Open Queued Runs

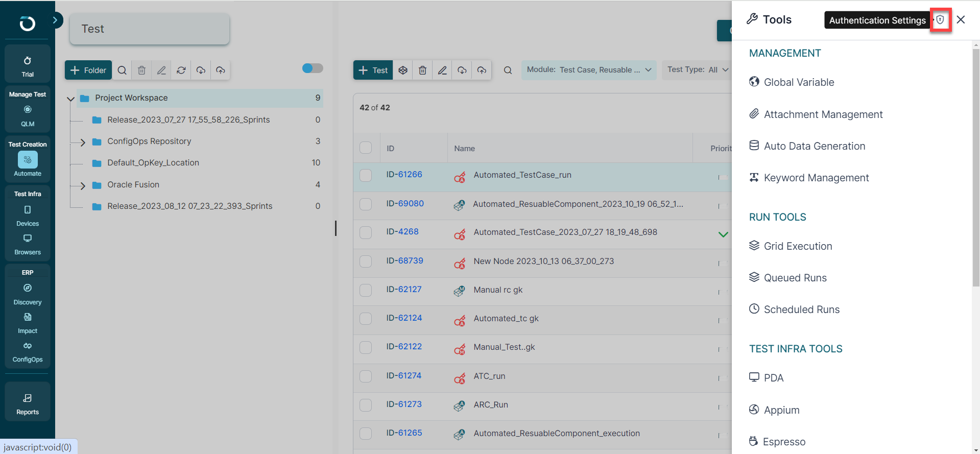(x=787, y=278)
